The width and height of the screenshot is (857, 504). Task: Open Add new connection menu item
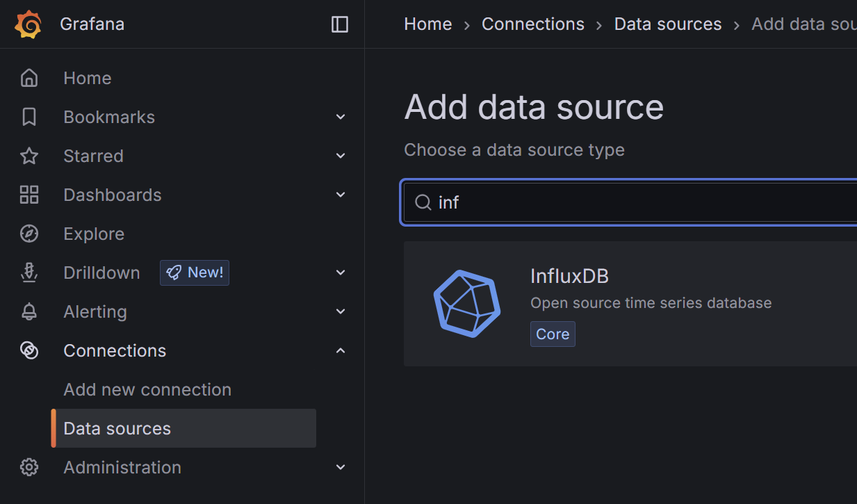147,389
